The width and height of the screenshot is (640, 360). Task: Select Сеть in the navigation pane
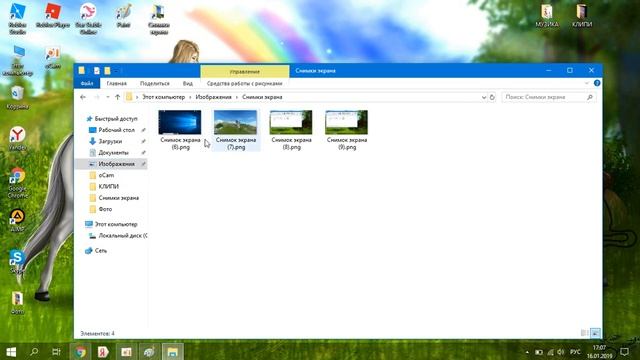pyautogui.click(x=100, y=251)
